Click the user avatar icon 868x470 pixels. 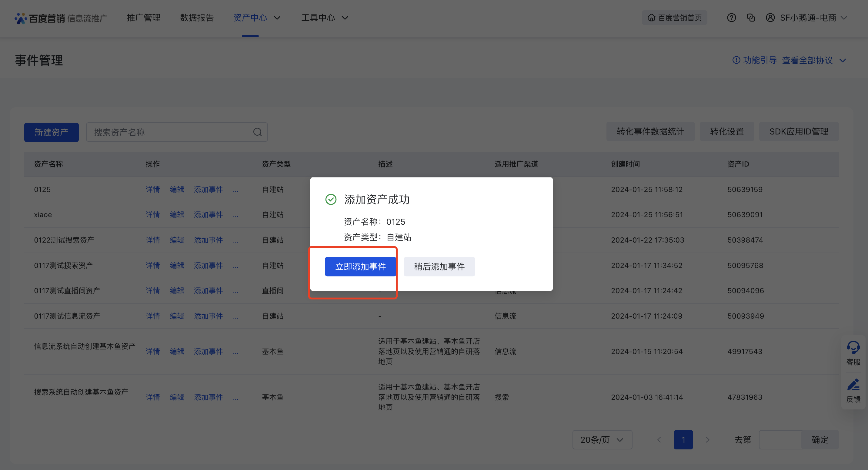(x=770, y=18)
